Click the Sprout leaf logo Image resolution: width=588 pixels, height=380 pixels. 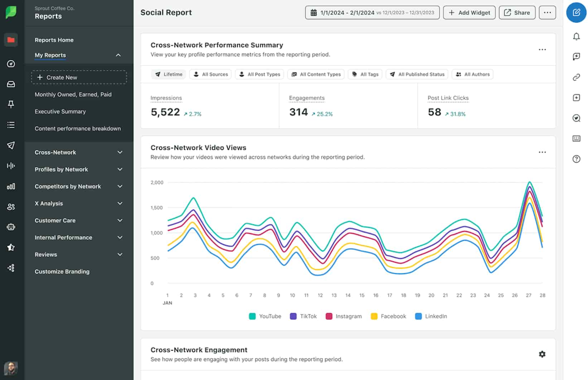click(x=12, y=12)
